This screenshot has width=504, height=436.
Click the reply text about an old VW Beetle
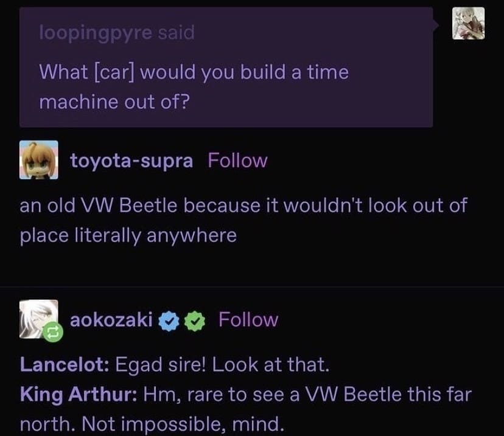coord(243,206)
